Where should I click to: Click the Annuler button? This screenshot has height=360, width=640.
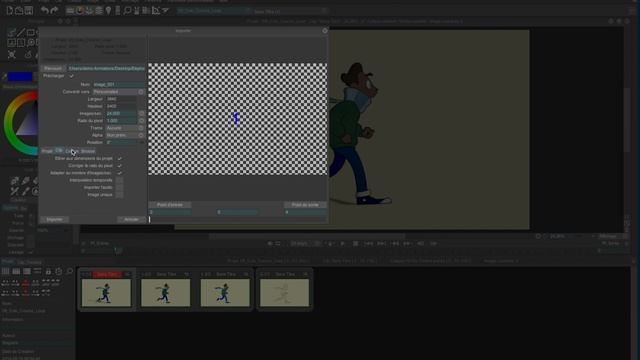coord(131,220)
